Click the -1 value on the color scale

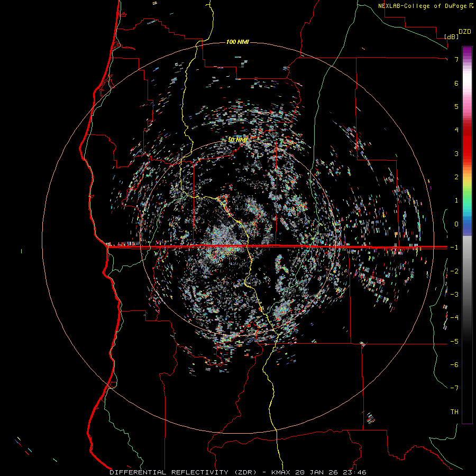tap(454, 248)
